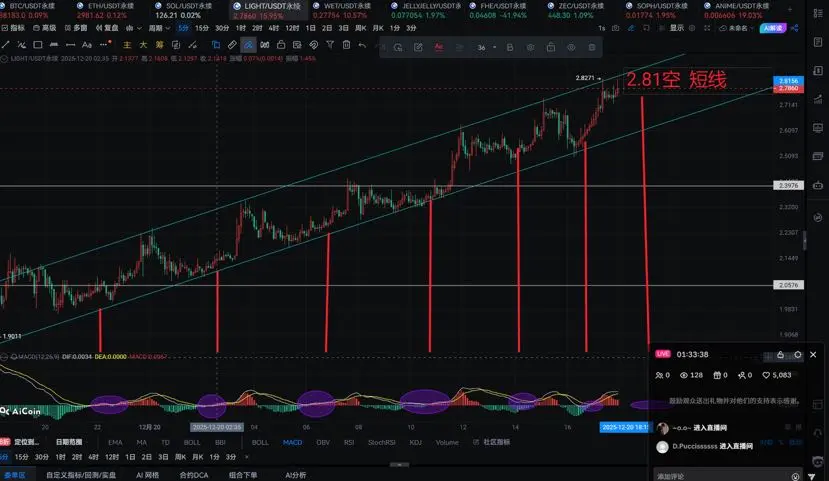Select 1时 timeframe in top toolbar
This screenshot has height=481, width=829.
(241, 28)
